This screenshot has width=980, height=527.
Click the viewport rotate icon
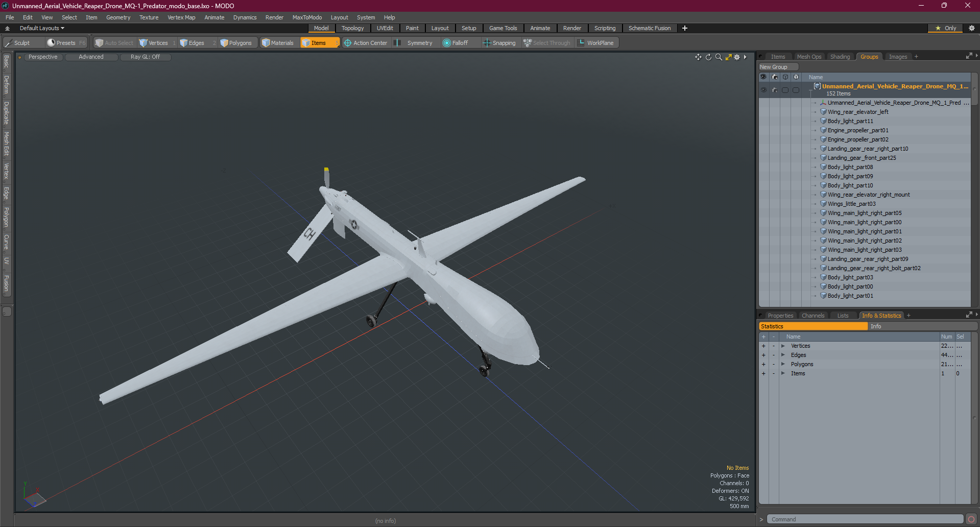[708, 57]
